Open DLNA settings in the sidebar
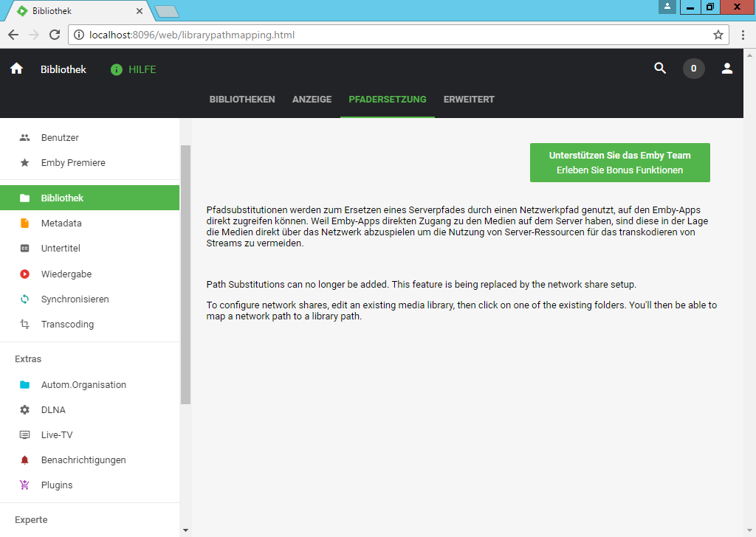 89,410
